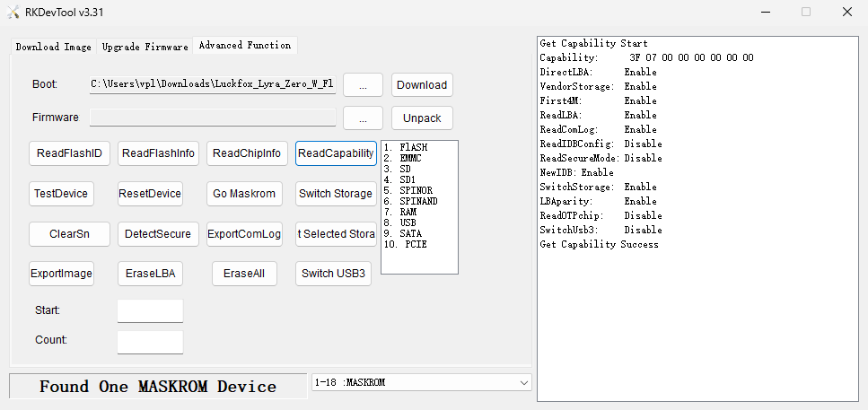Switch to the Upgrade Firmware tab

click(x=145, y=47)
